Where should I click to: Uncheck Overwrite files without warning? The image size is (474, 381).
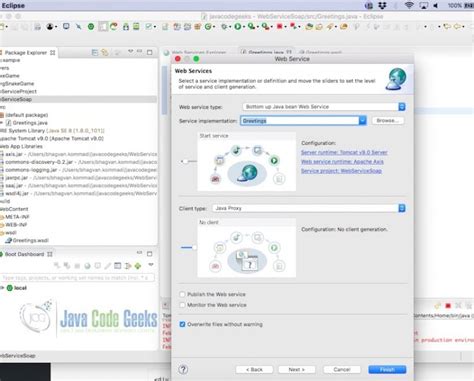(x=182, y=324)
